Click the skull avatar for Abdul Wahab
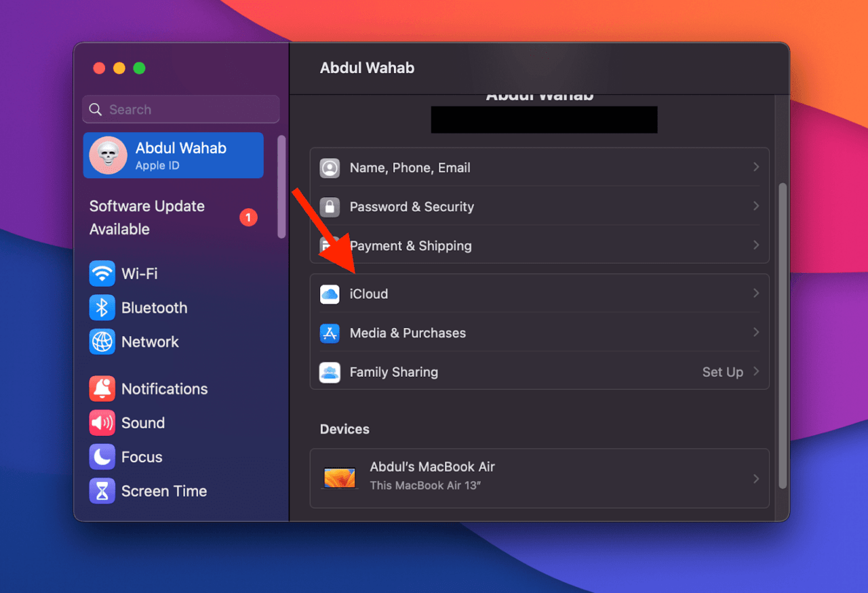 pyautogui.click(x=108, y=155)
